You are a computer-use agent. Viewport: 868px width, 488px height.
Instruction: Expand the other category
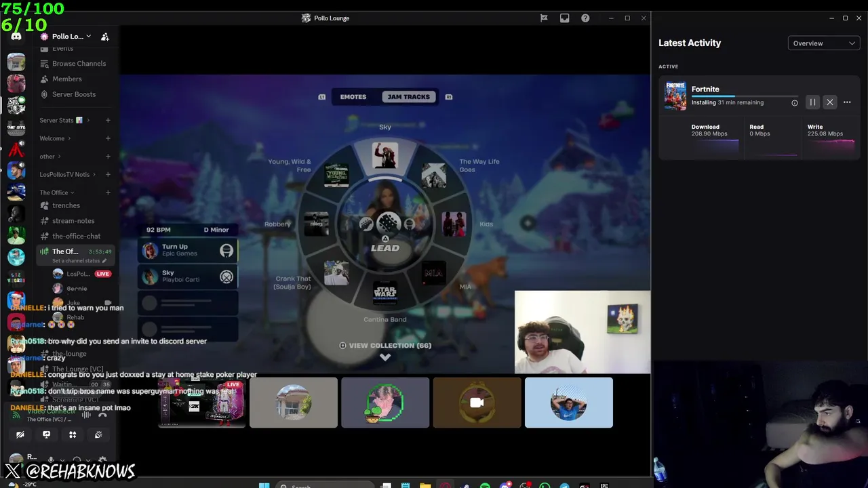[x=50, y=157]
